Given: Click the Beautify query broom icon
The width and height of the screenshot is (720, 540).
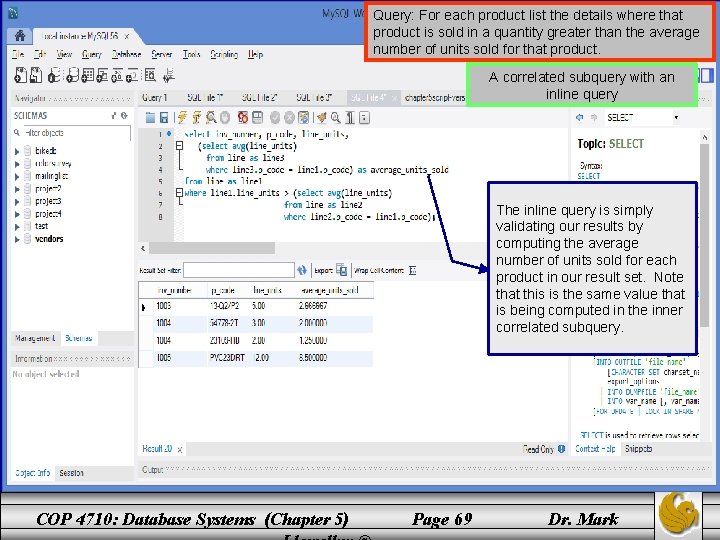Looking at the screenshot, I should pos(321,118).
